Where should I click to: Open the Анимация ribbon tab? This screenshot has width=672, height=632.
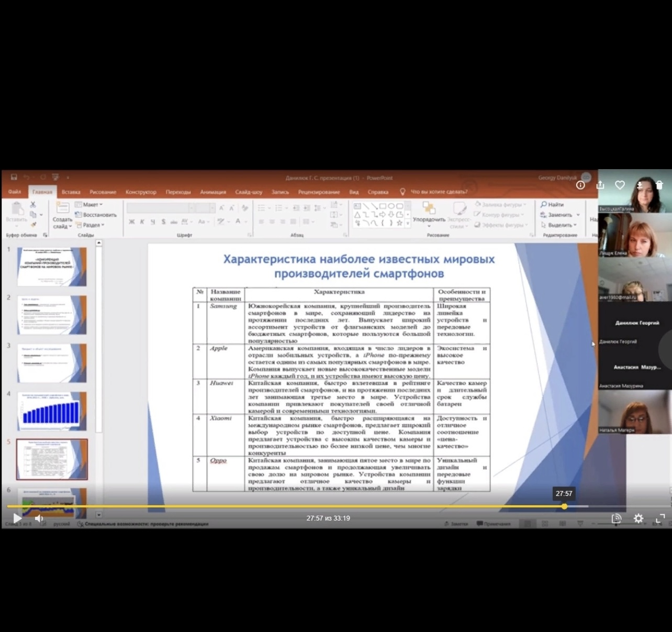pos(213,192)
